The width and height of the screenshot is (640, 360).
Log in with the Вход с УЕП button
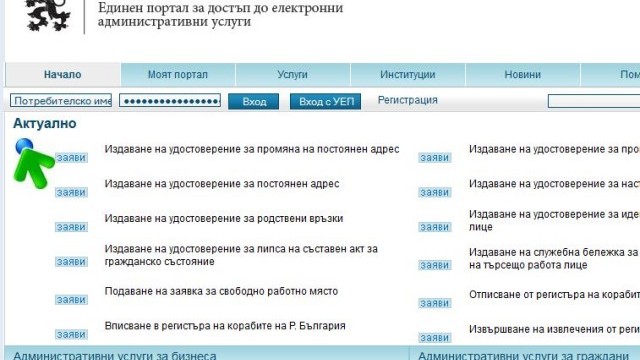pos(325,101)
